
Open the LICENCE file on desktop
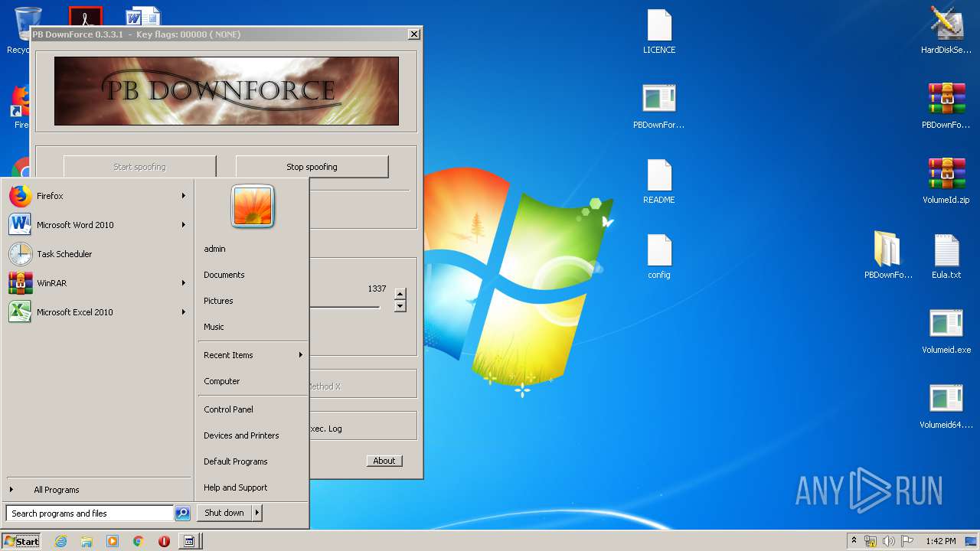(x=659, y=32)
